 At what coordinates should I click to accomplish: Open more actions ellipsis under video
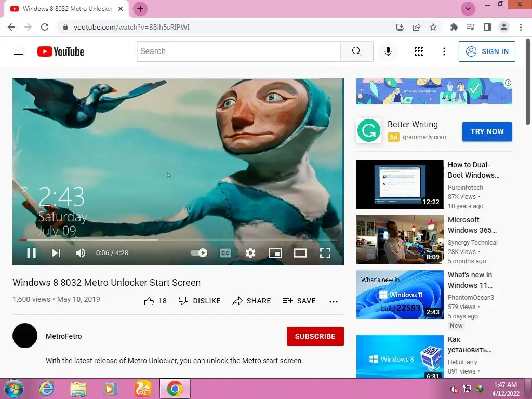point(334,302)
